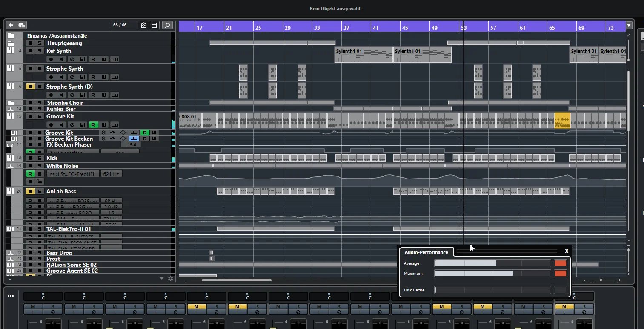Click the Kick track instrument icon
This screenshot has width=644, height=329.
11,158
